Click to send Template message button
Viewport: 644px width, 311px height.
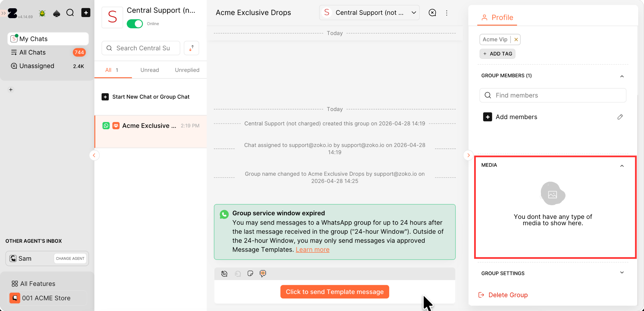click(335, 292)
